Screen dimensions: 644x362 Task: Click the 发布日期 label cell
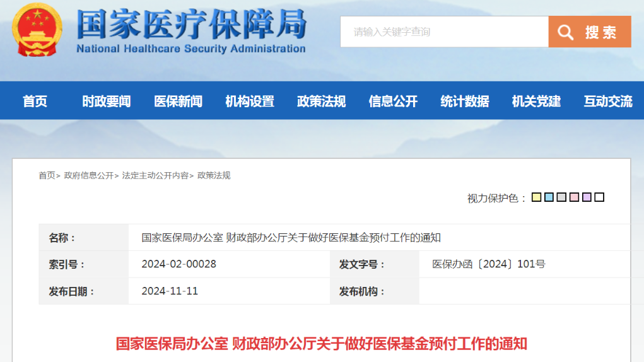coord(83,291)
